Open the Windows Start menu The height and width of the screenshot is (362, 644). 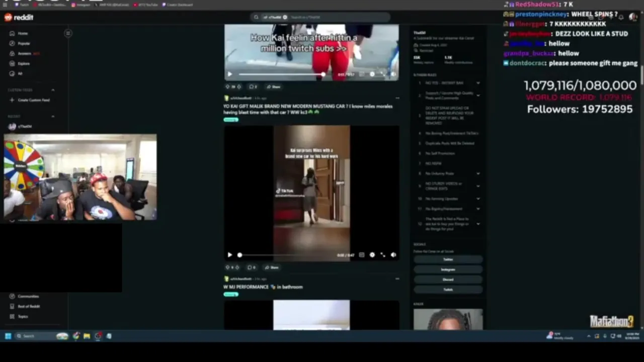point(8,336)
